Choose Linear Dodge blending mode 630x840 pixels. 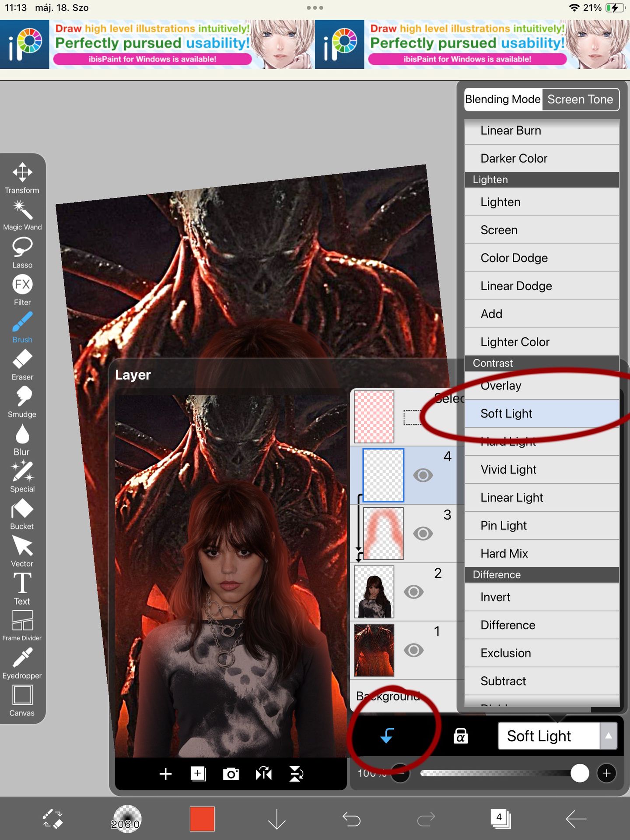click(542, 286)
